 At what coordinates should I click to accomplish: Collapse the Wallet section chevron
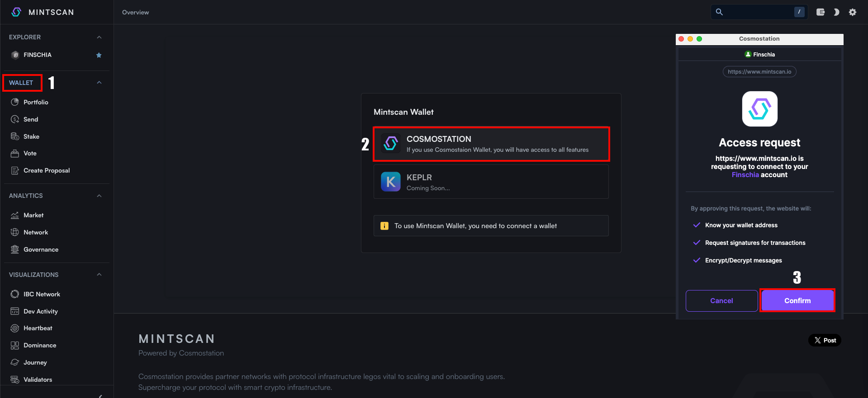click(x=99, y=83)
